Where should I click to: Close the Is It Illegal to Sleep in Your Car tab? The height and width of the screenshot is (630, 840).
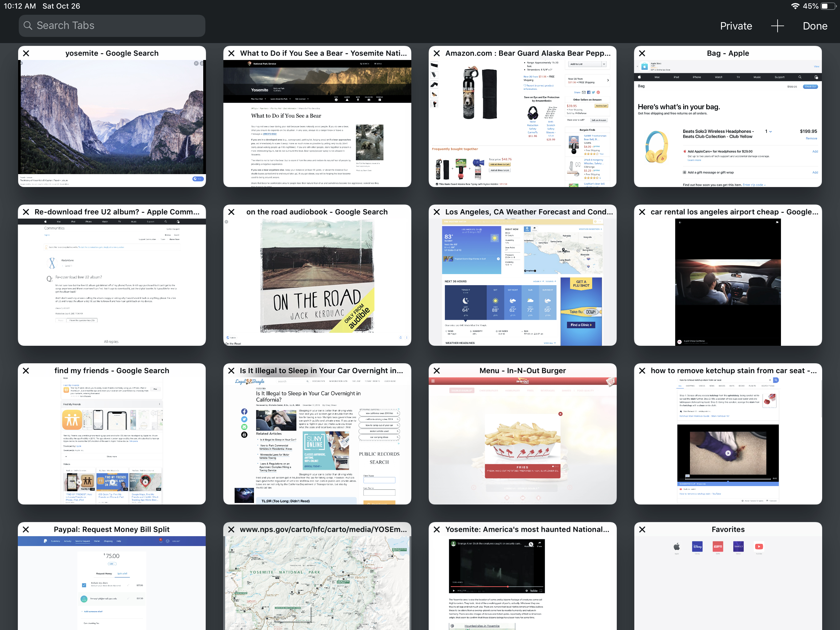click(231, 370)
